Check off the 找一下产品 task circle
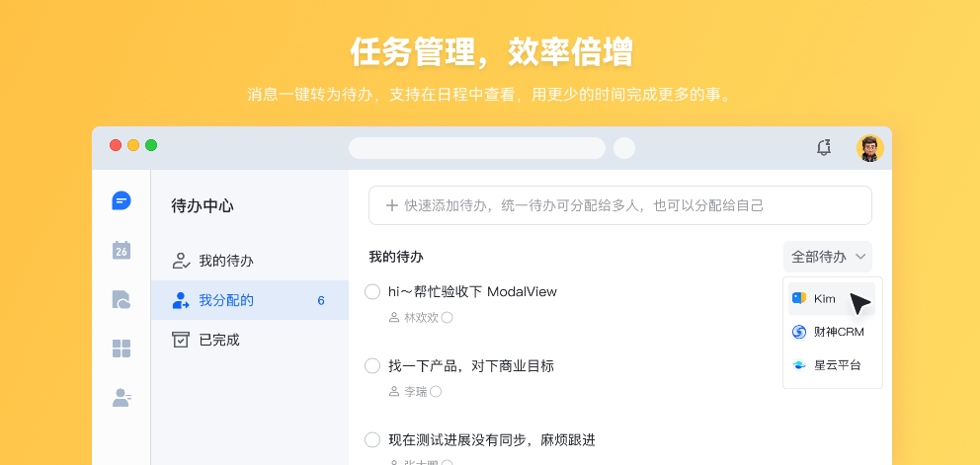The image size is (980, 465). 372,366
